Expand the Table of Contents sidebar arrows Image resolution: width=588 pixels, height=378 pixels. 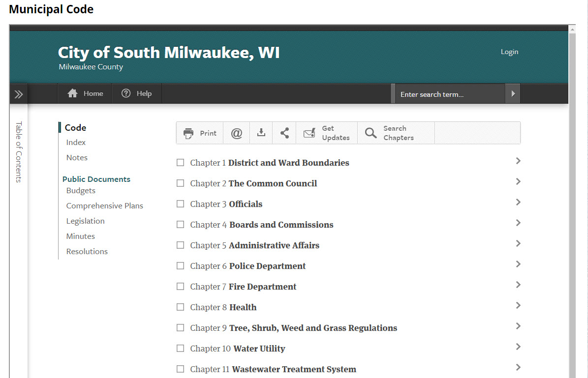(x=19, y=94)
